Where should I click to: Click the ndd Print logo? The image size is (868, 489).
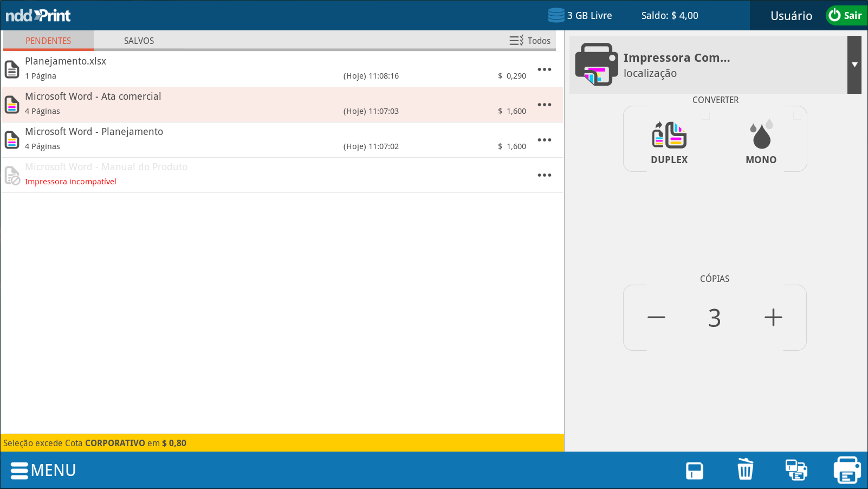coord(38,15)
